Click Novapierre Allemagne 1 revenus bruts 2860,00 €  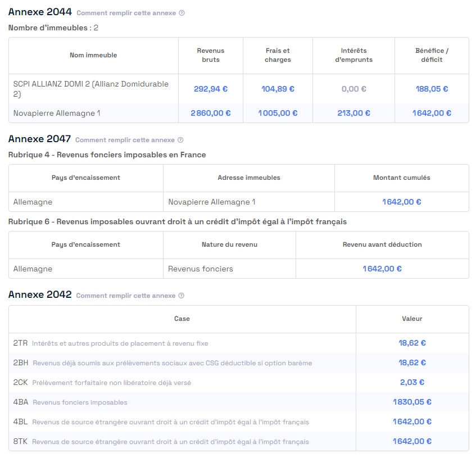click(x=210, y=113)
